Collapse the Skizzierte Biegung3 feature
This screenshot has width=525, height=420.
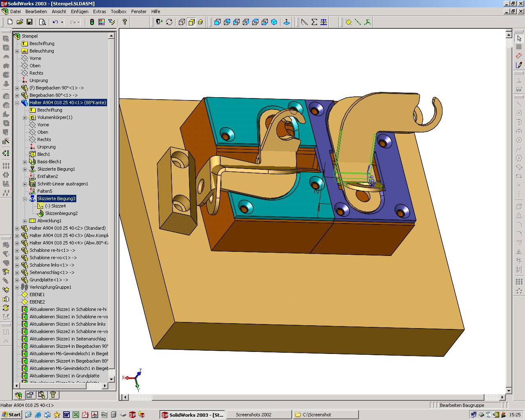pos(25,199)
